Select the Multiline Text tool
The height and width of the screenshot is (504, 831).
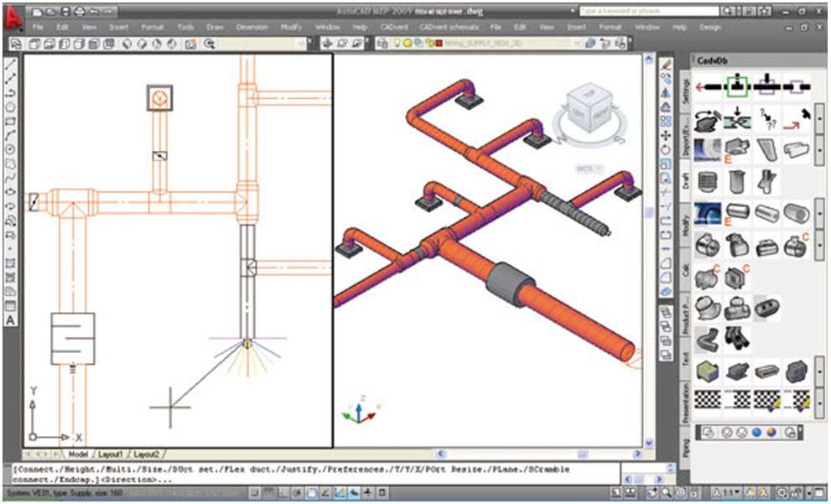tap(11, 320)
